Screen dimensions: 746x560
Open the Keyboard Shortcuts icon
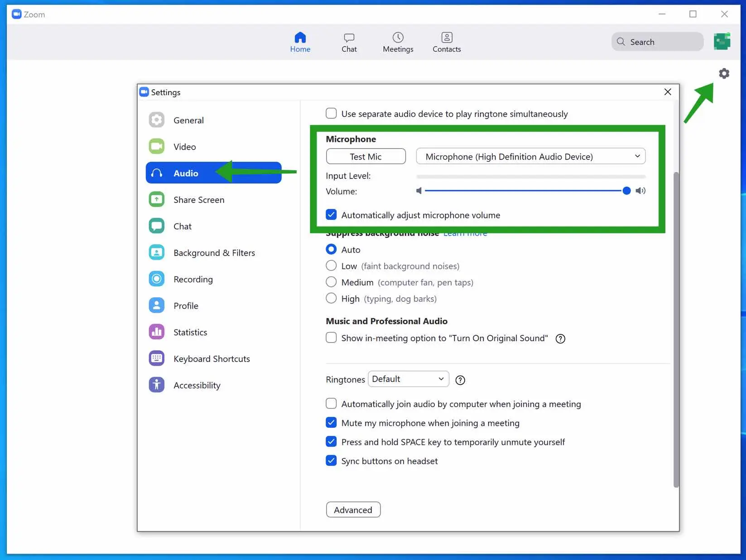[x=157, y=358]
